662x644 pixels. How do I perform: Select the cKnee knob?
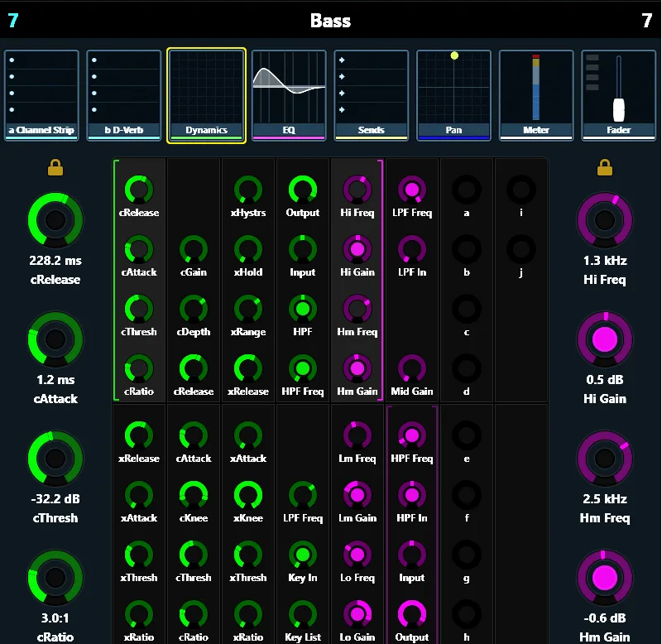[194, 495]
